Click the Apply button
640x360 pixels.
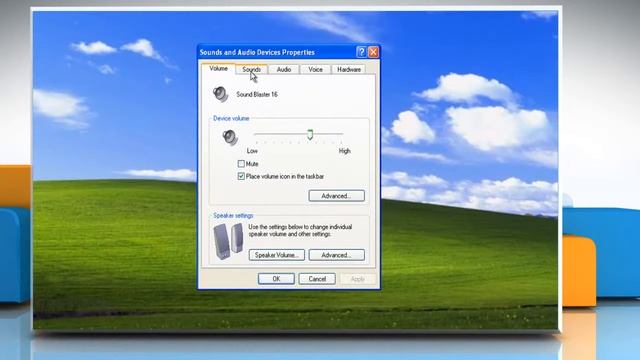[358, 279]
